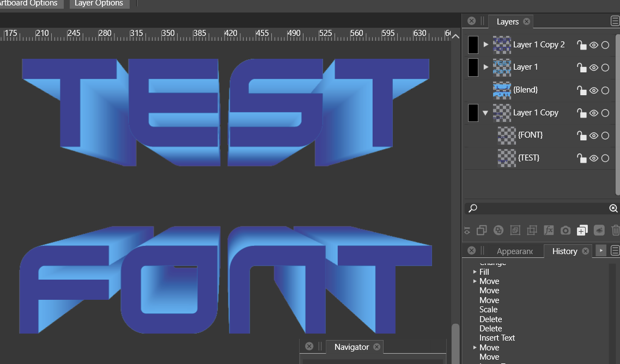Select the target circle for {TEST} object
This screenshot has width=620, height=364.
[605, 158]
